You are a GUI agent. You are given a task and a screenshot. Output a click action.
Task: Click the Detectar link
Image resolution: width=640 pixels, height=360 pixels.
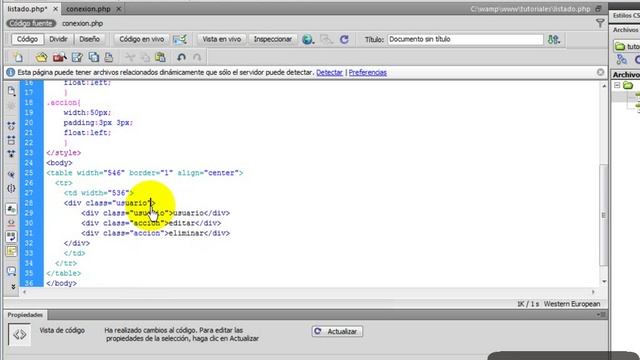pyautogui.click(x=329, y=72)
